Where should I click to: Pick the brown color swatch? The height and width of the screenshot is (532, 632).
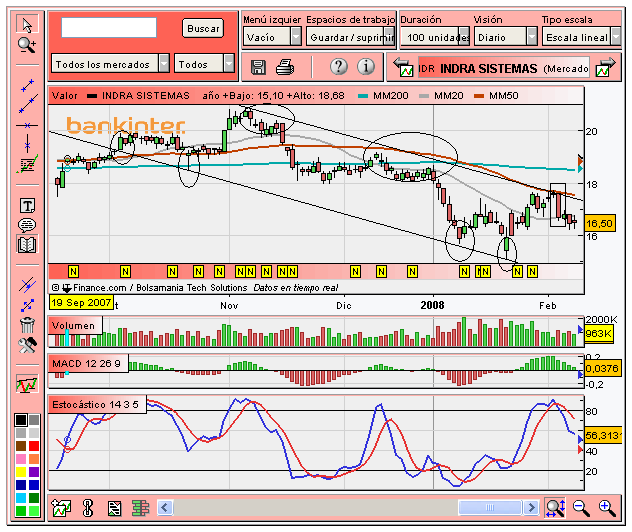pos(21,446)
